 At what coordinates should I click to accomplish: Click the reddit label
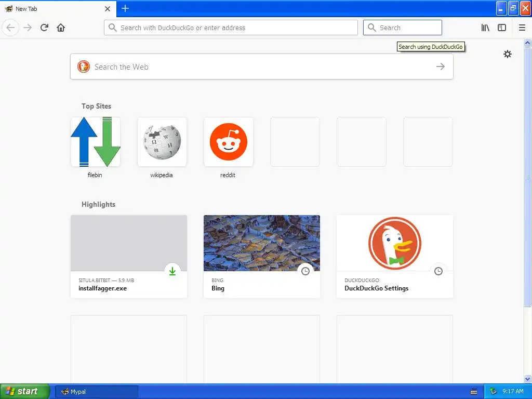pyautogui.click(x=228, y=175)
